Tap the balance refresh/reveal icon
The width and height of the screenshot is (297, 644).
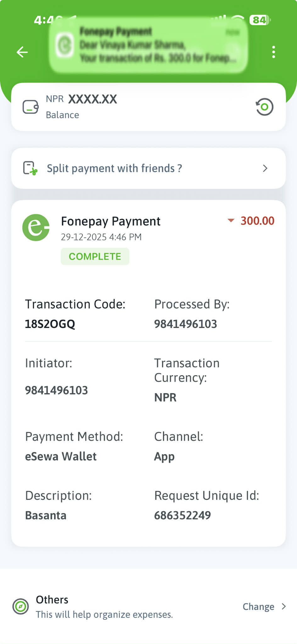(x=264, y=107)
